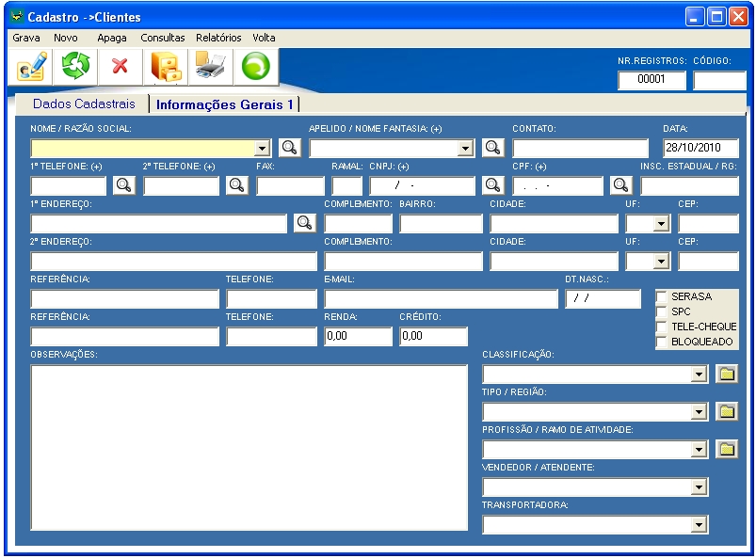
Task: Expand the Vendedor / Atendente dropdown
Action: (699, 487)
